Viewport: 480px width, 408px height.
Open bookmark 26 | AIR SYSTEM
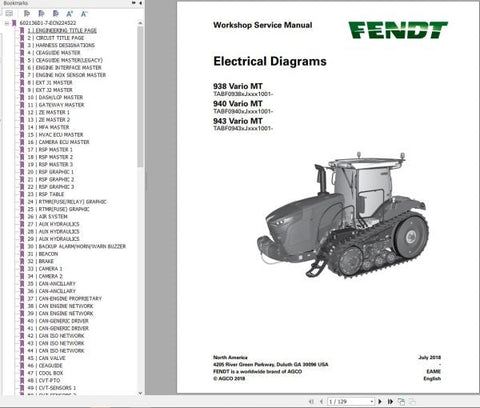pyautogui.click(x=47, y=216)
